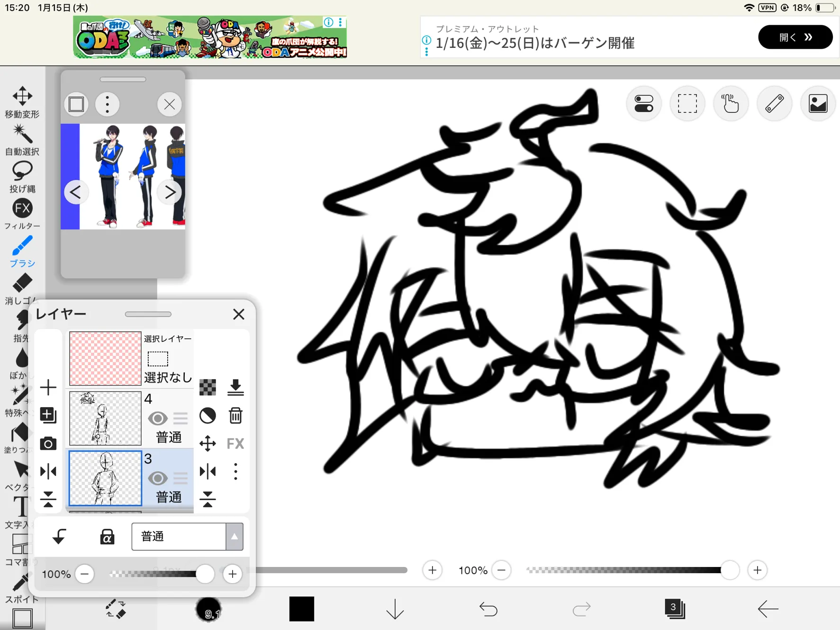This screenshot has height=630, width=840.
Task: Tap the layer 4 reorder handle
Action: (181, 419)
